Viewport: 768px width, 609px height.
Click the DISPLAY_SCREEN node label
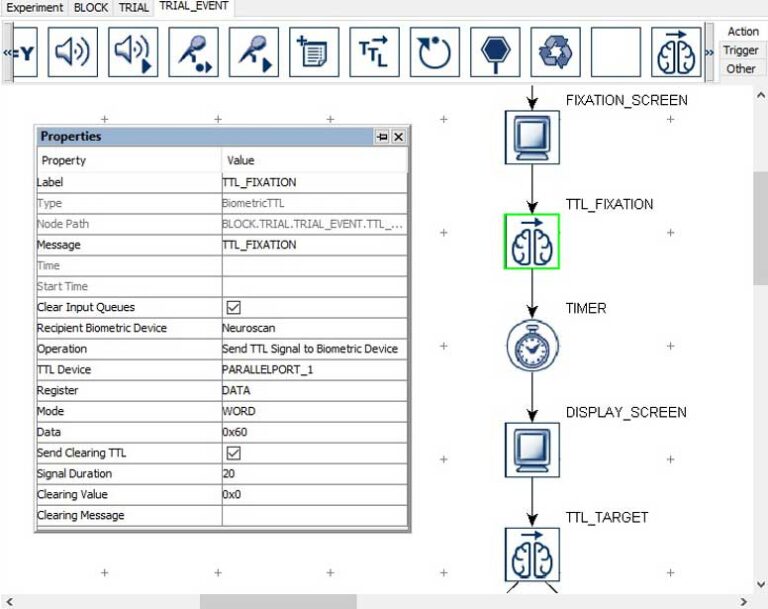click(626, 413)
